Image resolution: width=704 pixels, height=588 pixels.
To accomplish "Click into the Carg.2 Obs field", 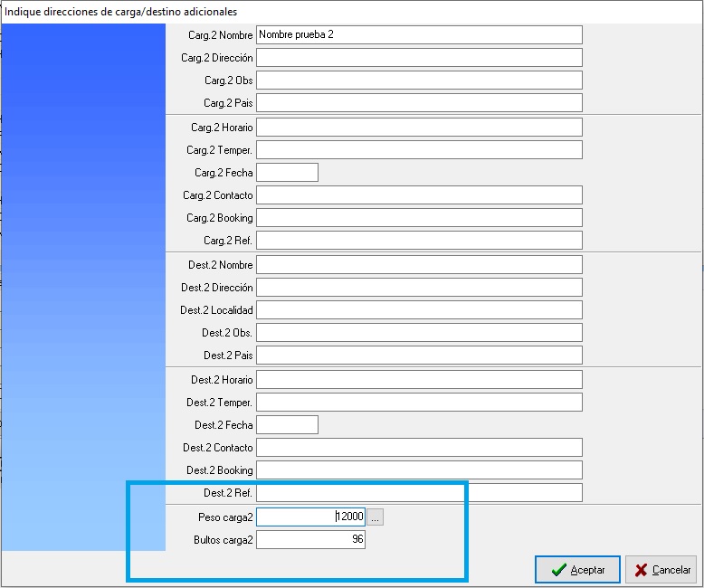I will pyautogui.click(x=419, y=81).
